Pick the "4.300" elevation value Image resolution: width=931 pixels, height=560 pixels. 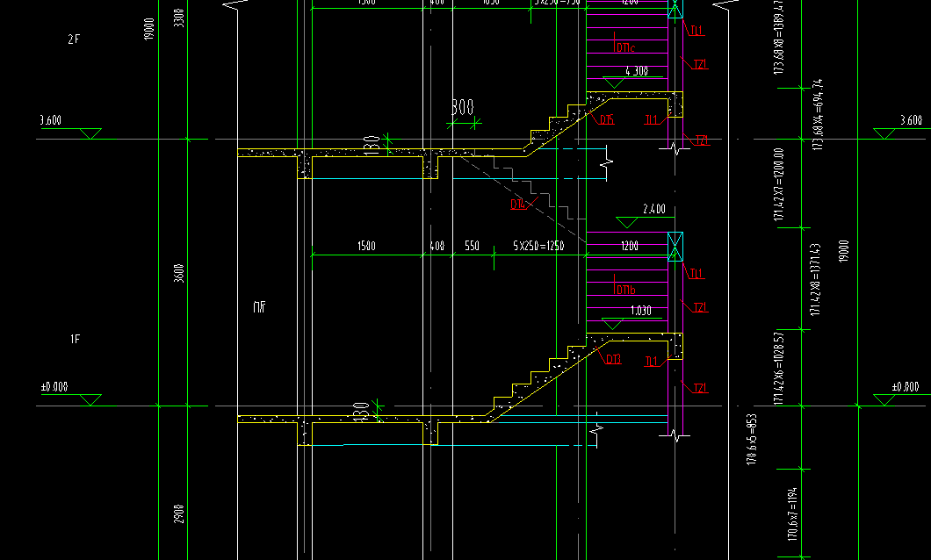pyautogui.click(x=637, y=71)
